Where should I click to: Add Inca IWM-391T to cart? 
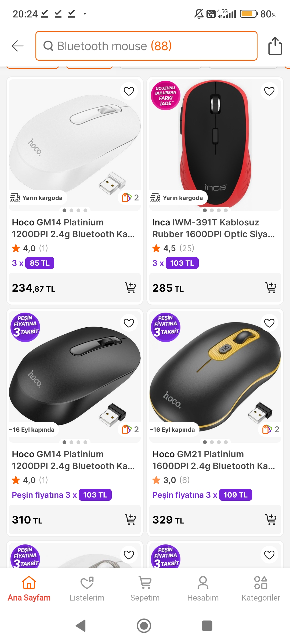click(x=271, y=288)
